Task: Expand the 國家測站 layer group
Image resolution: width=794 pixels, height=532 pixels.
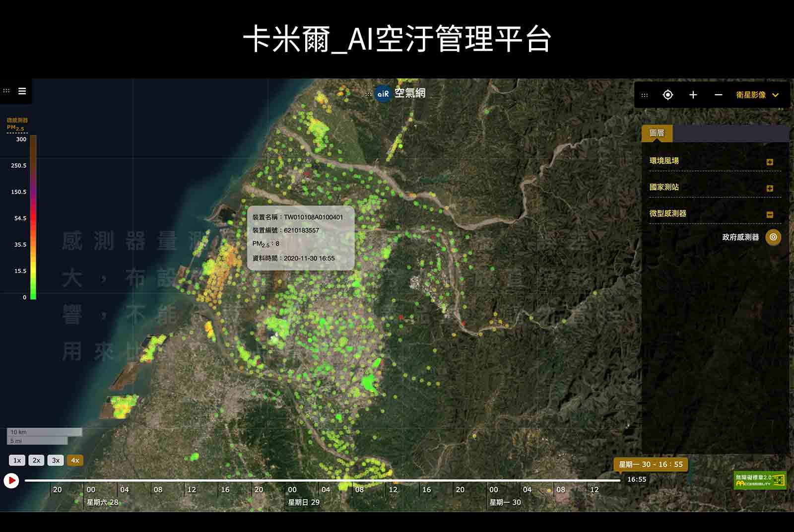Action: [770, 188]
